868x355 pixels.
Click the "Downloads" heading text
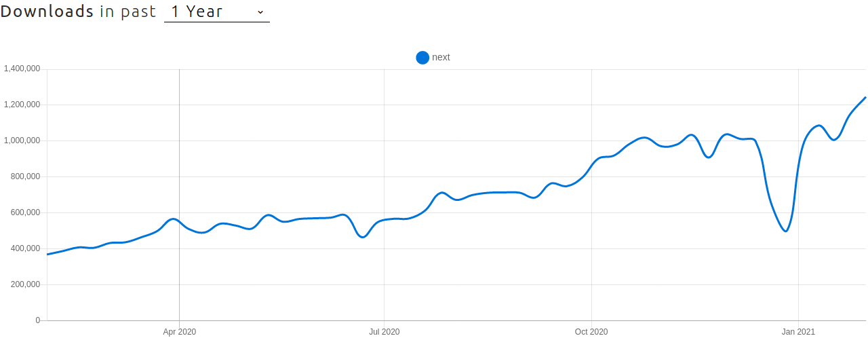pyautogui.click(x=47, y=12)
